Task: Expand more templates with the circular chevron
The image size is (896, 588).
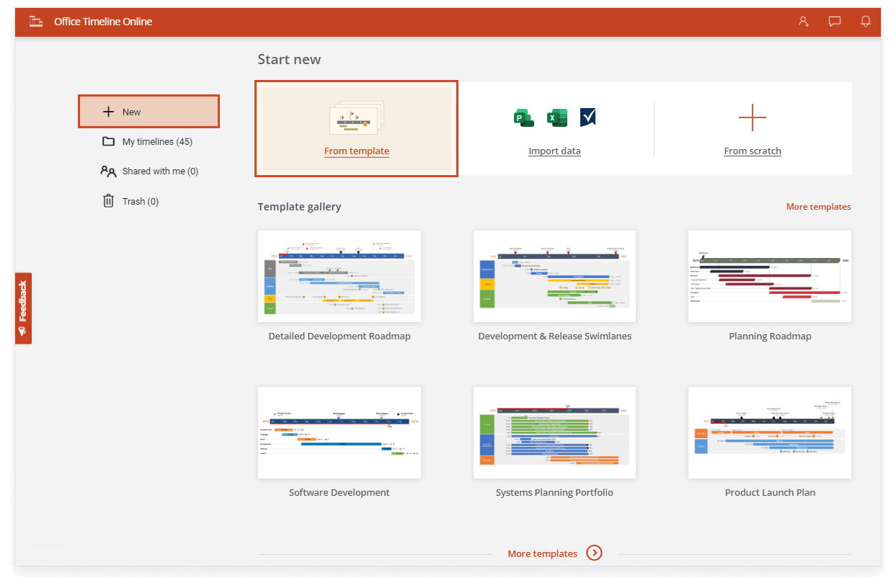Action: pos(594,553)
